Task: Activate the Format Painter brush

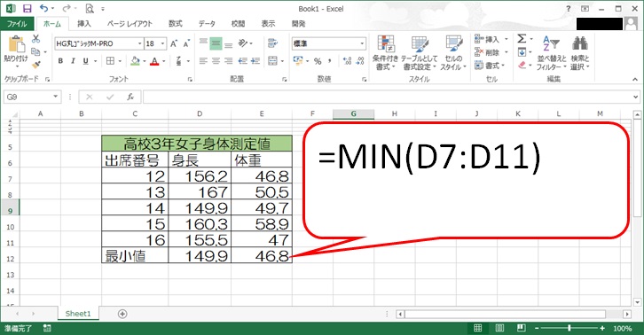Action: coord(36,65)
